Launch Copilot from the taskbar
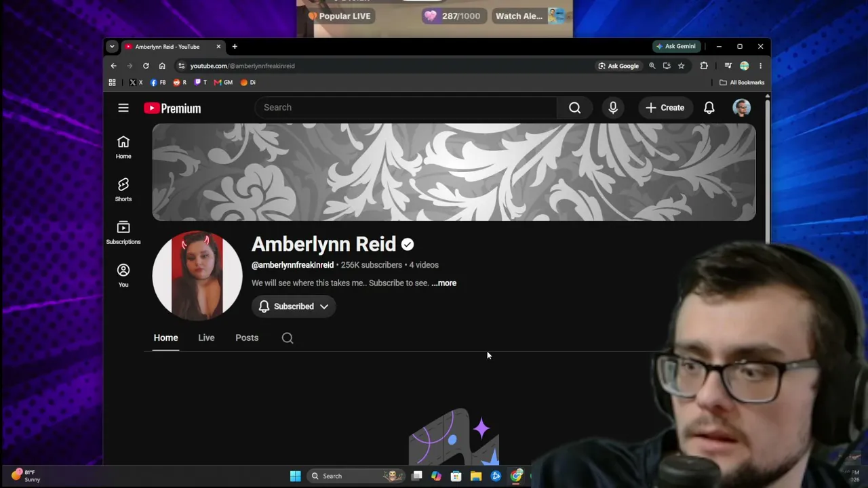The width and height of the screenshot is (868, 488). pyautogui.click(x=436, y=476)
